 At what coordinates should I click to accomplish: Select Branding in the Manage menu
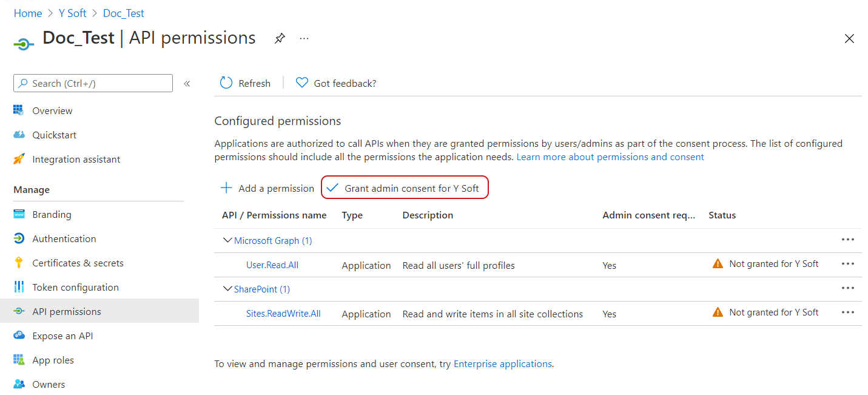52,214
